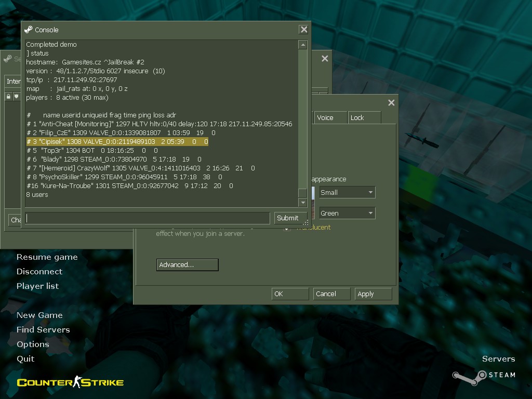
Task: Click the Steam logo in the corner
Action: click(470, 378)
